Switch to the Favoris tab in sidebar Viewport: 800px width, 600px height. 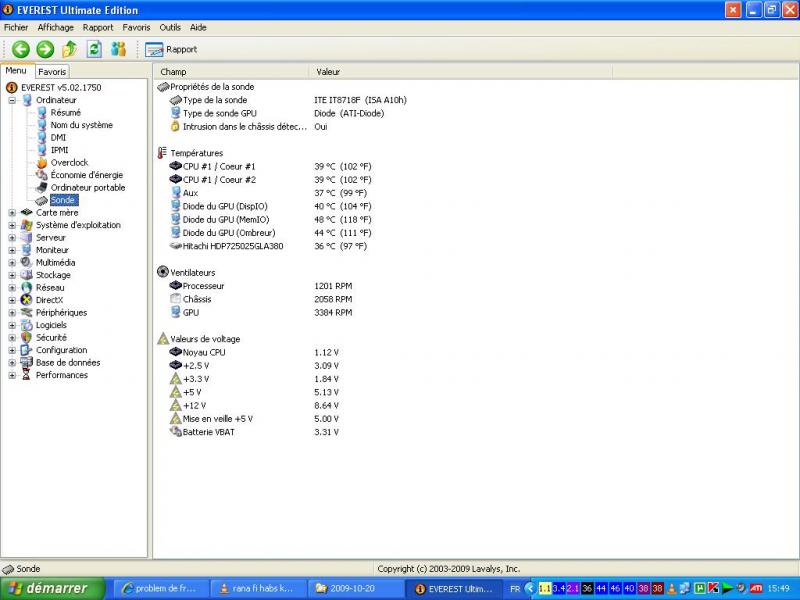pyautogui.click(x=52, y=72)
